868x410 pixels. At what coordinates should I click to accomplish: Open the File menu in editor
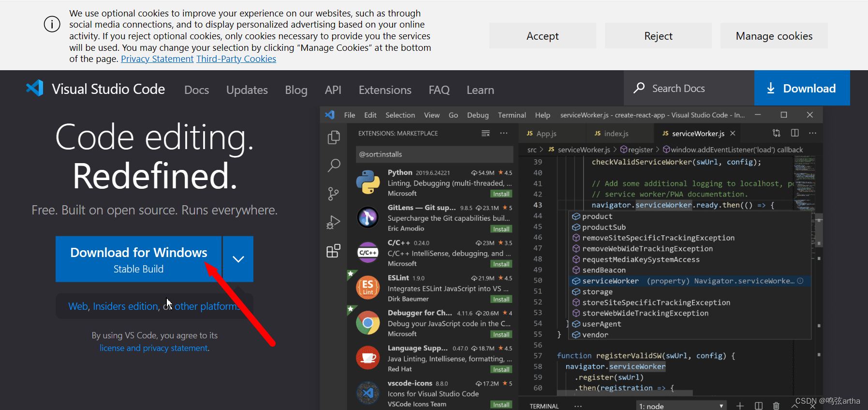(x=350, y=115)
